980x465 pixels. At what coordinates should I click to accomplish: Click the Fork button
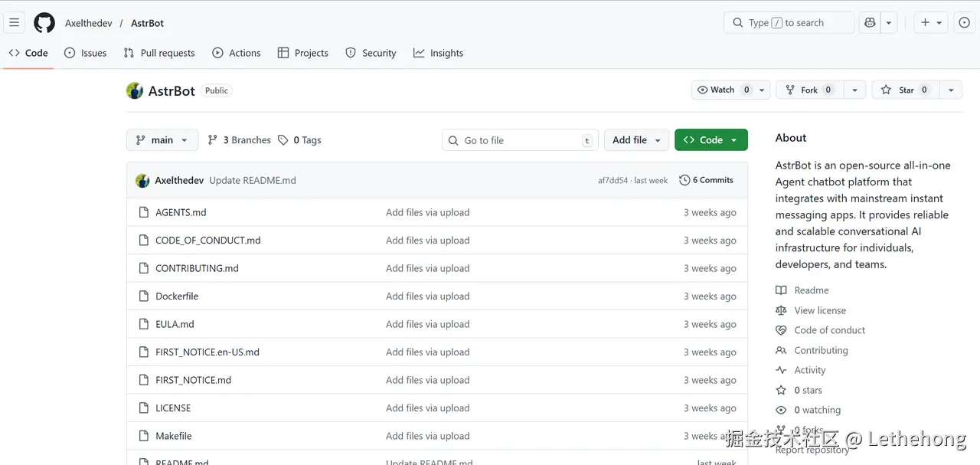[x=810, y=90]
